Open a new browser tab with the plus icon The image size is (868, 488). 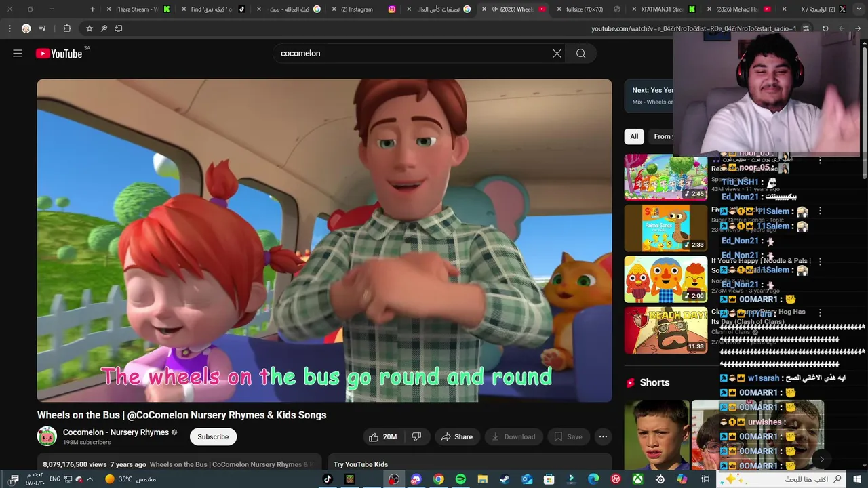tap(93, 9)
